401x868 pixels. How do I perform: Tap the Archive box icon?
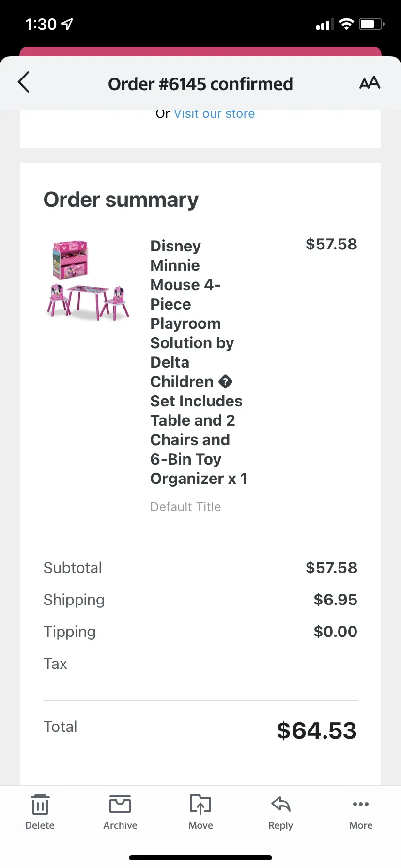click(x=120, y=804)
